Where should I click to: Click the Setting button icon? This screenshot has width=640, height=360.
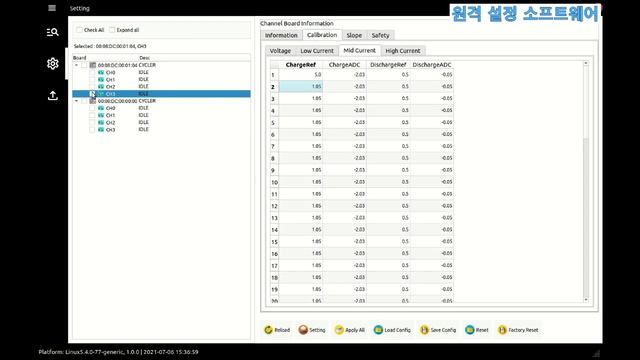(303, 330)
